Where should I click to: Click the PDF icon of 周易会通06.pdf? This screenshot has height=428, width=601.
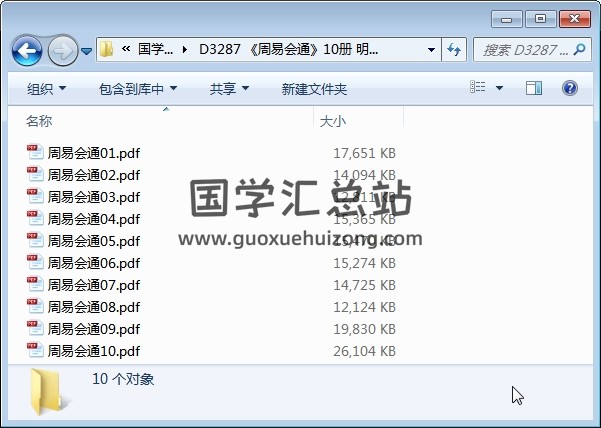coord(35,261)
